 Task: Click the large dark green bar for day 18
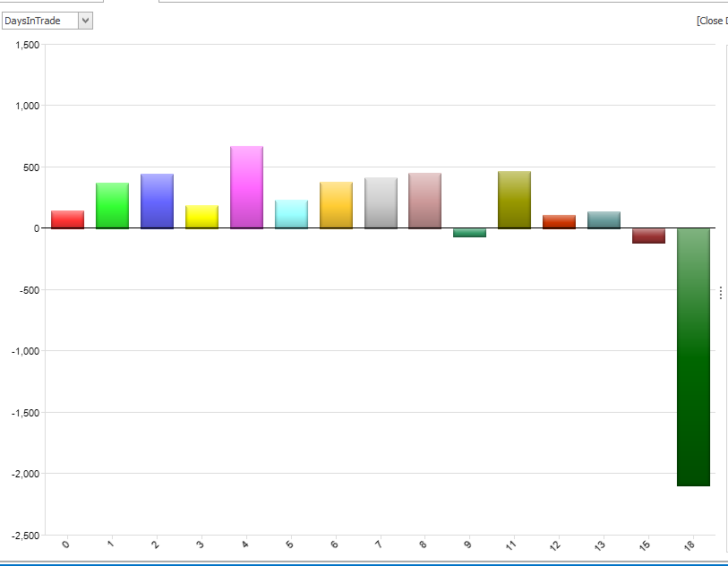pos(693,356)
